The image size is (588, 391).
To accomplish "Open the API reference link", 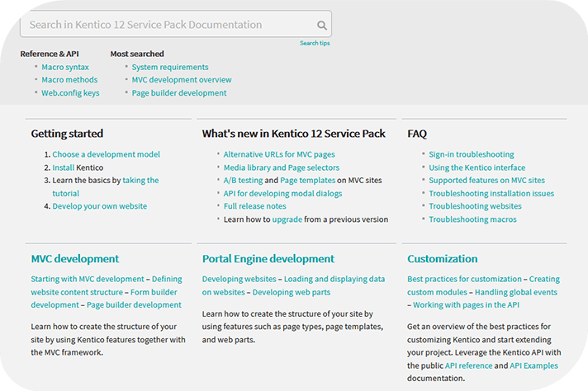I will 469,365.
